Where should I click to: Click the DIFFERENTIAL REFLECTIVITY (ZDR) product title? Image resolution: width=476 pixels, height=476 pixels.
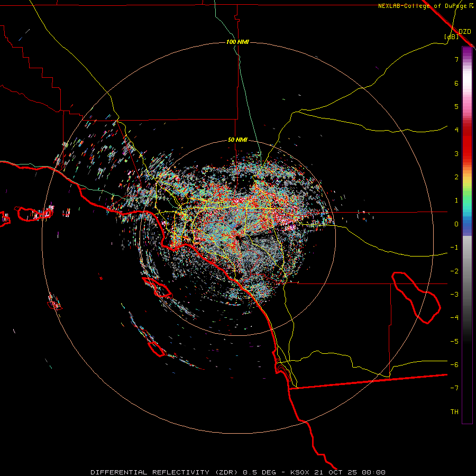tap(165, 472)
